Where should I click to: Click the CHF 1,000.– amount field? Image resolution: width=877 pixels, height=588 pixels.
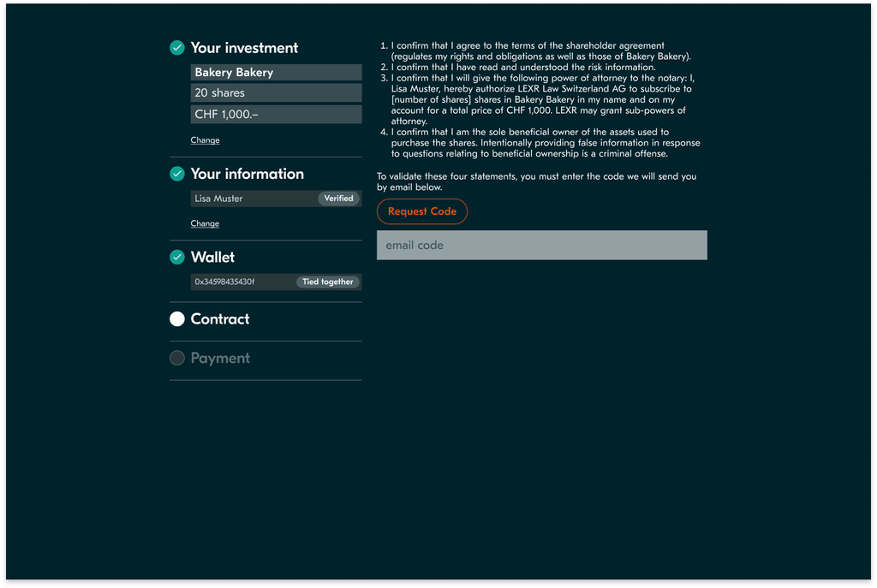coord(275,115)
